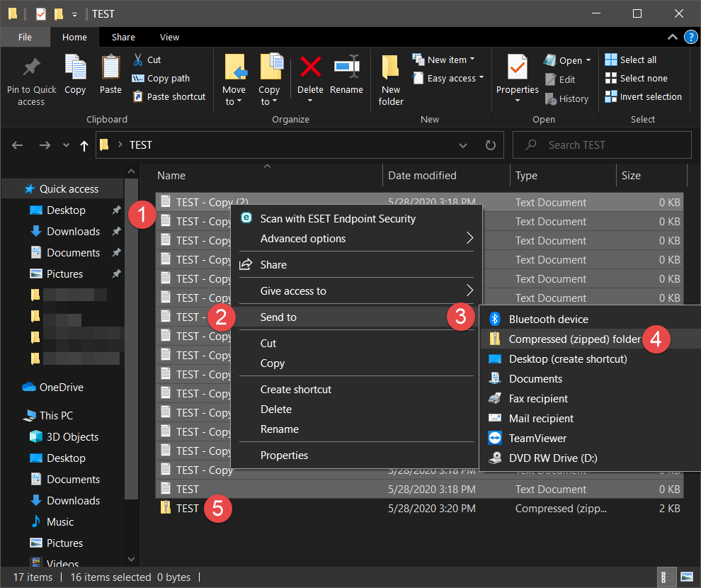Select Compressed (zipped) folder option

[x=590, y=339]
